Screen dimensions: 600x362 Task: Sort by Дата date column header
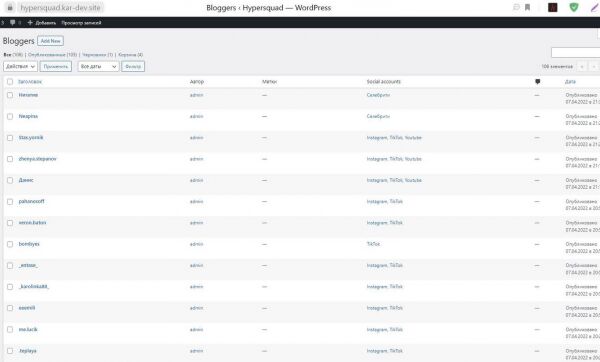(570, 82)
